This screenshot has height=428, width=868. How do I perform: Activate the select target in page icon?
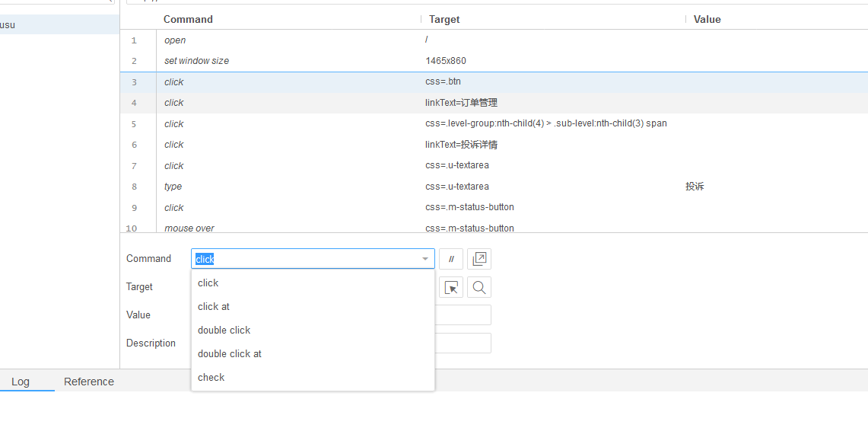tap(451, 287)
